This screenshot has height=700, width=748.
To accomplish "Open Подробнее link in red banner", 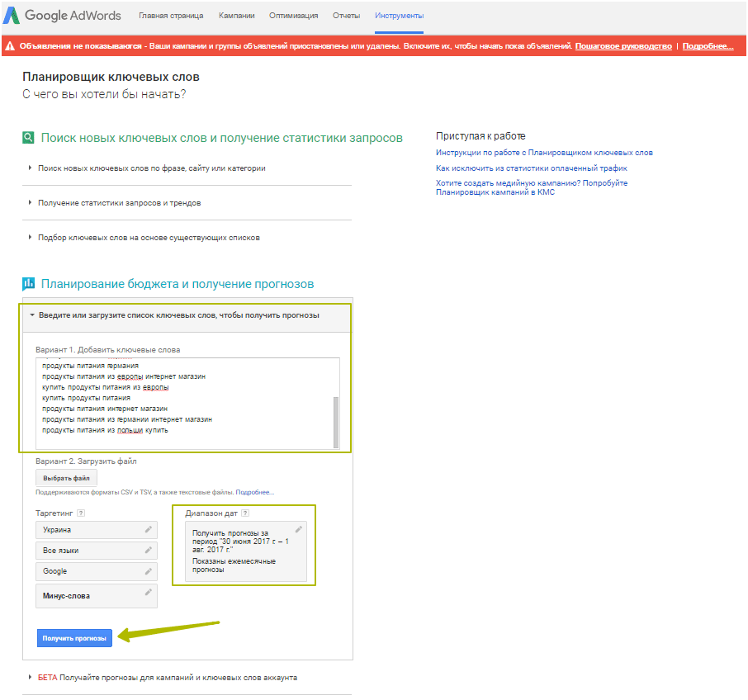I will 708,46.
